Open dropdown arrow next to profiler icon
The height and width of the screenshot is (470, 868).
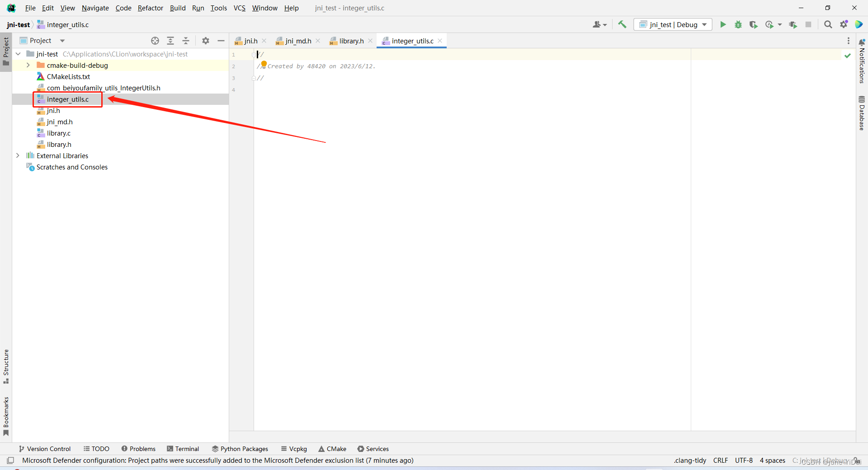click(780, 25)
